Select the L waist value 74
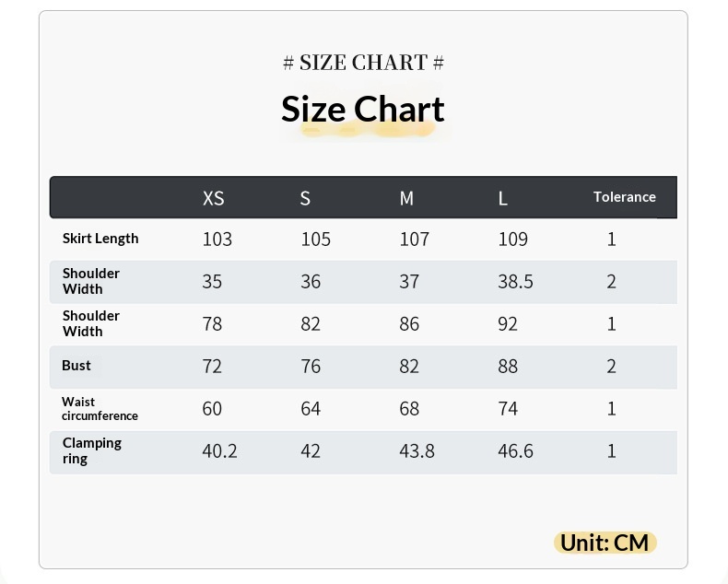Viewport: 728px width, 584px height. coord(508,409)
